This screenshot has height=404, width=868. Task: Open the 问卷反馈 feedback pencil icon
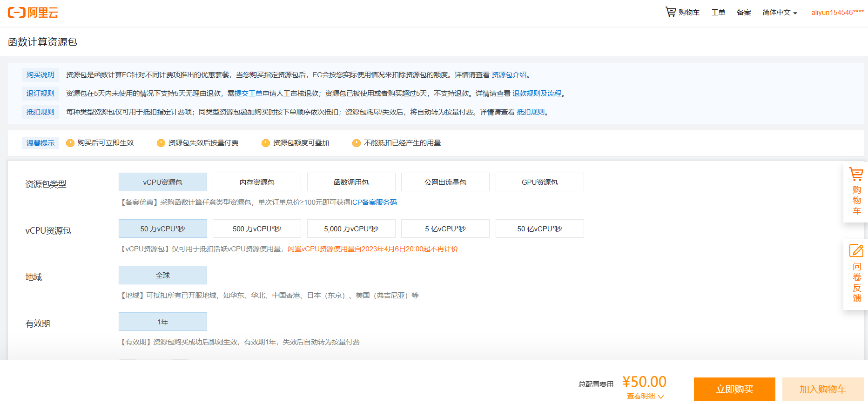click(856, 250)
